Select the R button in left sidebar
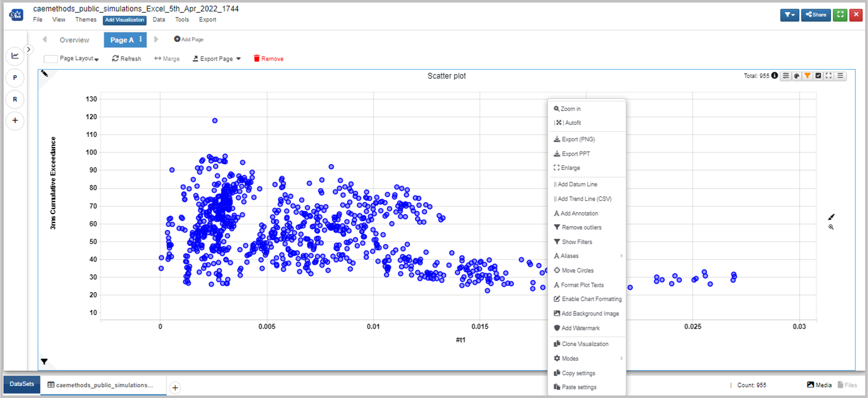Screen dimensions: 868x398 pyautogui.click(x=15, y=99)
